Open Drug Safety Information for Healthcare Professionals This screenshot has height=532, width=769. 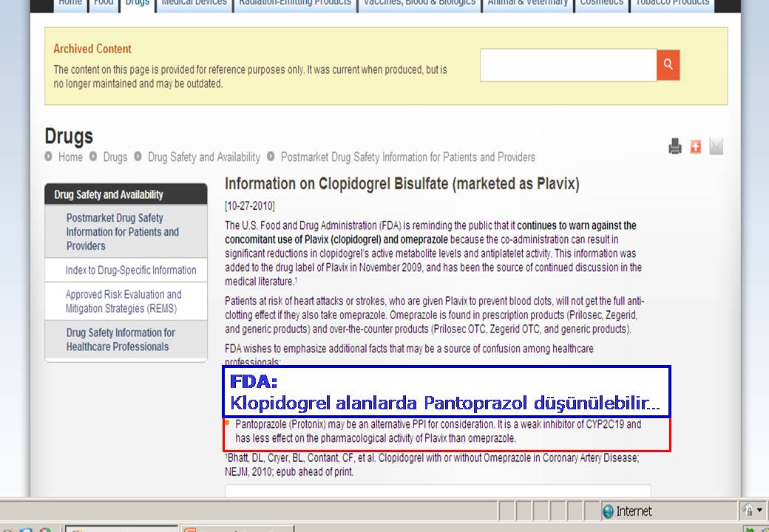(121, 340)
